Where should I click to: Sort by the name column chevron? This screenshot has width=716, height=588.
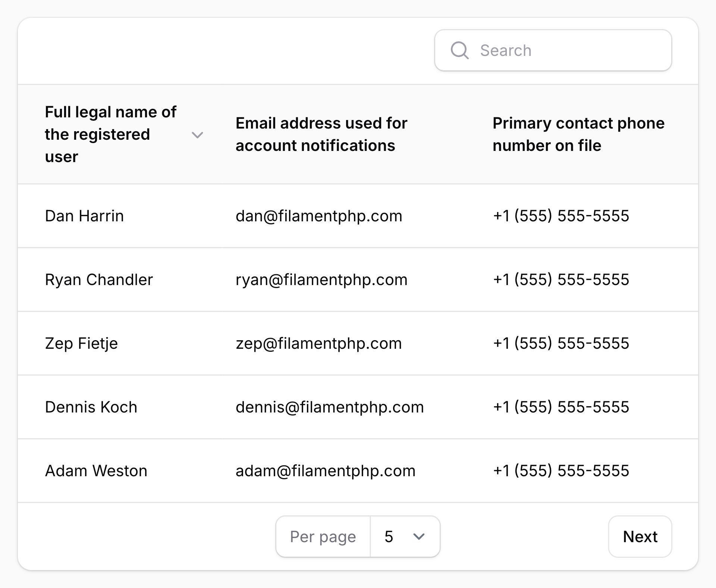197,135
